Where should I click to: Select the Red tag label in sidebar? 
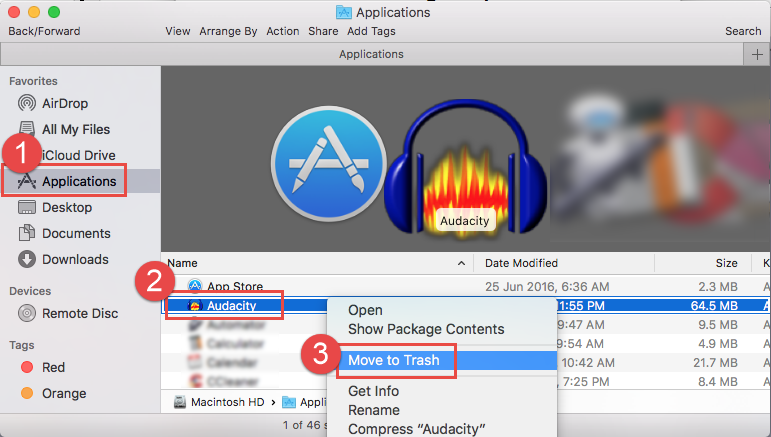point(54,367)
